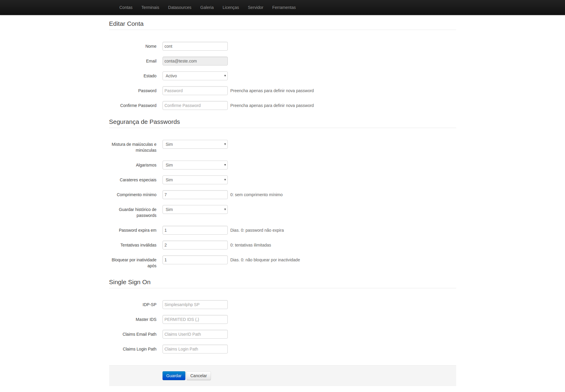Click the Algarismos label
The height and width of the screenshot is (392, 565).
pyautogui.click(x=146, y=165)
